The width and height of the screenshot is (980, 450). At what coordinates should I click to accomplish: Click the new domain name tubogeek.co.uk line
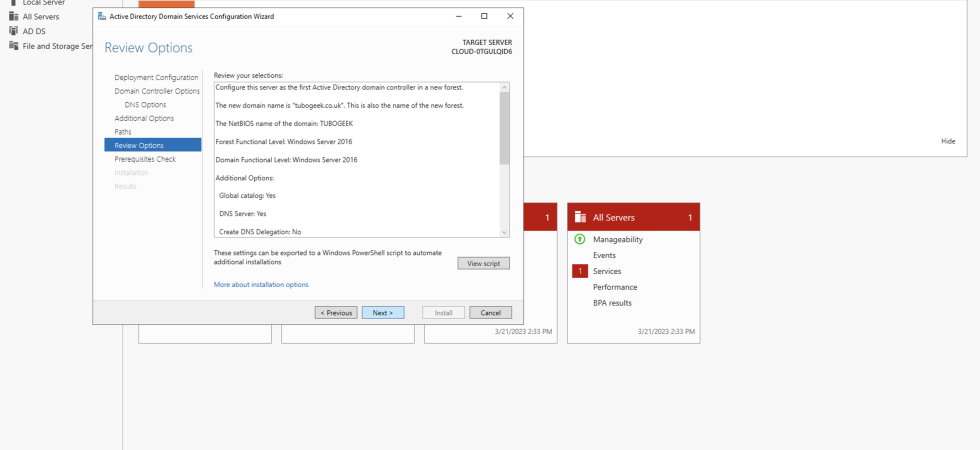point(339,106)
